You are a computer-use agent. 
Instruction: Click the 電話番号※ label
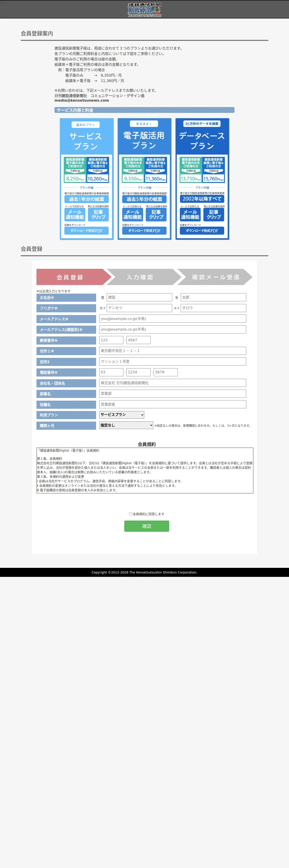coord(66,372)
